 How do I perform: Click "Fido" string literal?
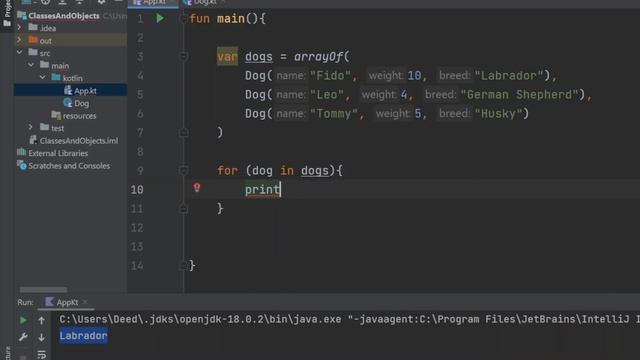pyautogui.click(x=330, y=76)
